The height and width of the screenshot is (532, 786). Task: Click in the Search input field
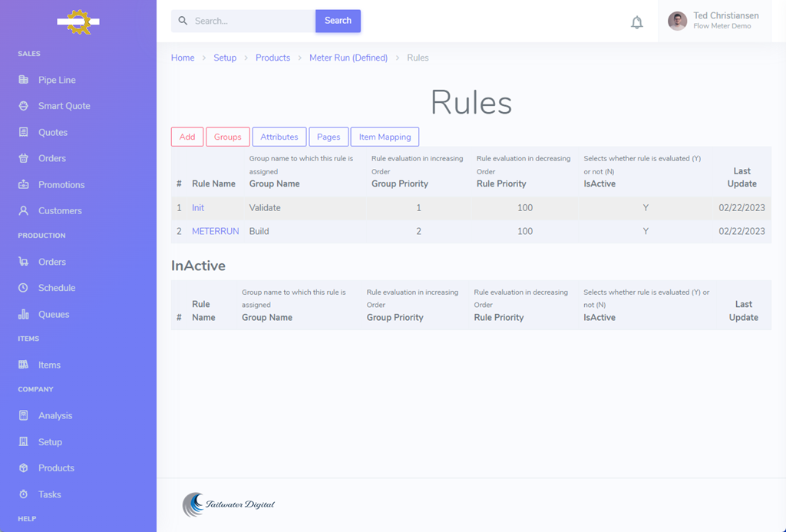pos(250,21)
